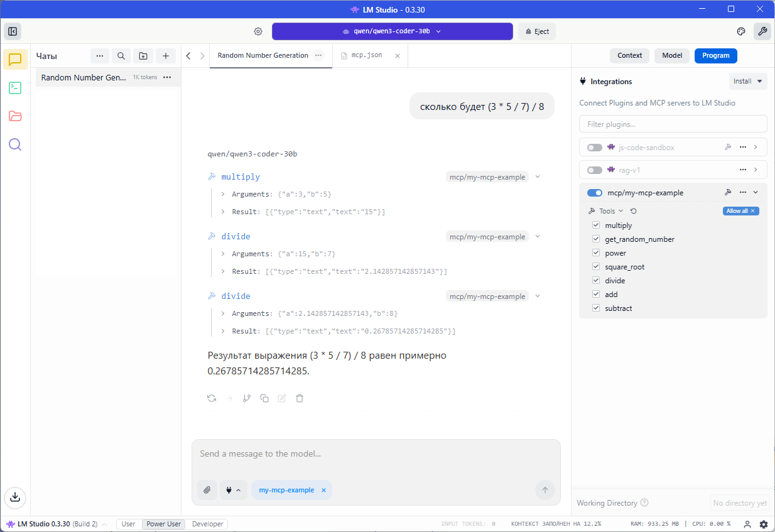The image size is (775, 532).
Task: Open the qwen/qwen3-coder-30b model selector
Action: (x=391, y=31)
